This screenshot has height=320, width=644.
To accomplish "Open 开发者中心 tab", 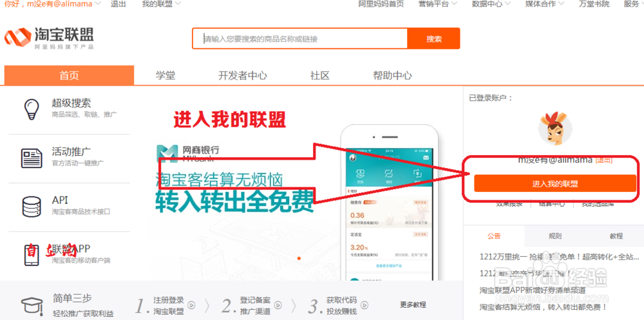I will (243, 75).
